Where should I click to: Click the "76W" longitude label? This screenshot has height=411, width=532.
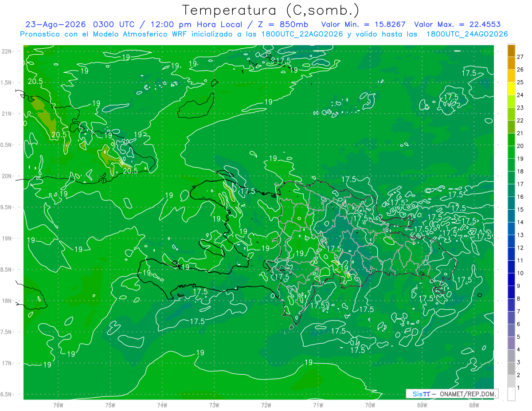pos(58,405)
